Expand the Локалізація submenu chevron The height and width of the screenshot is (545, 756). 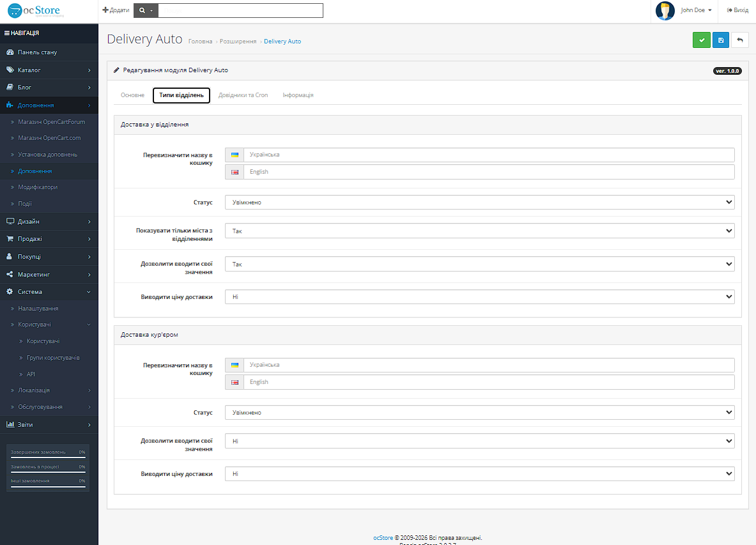click(x=89, y=391)
